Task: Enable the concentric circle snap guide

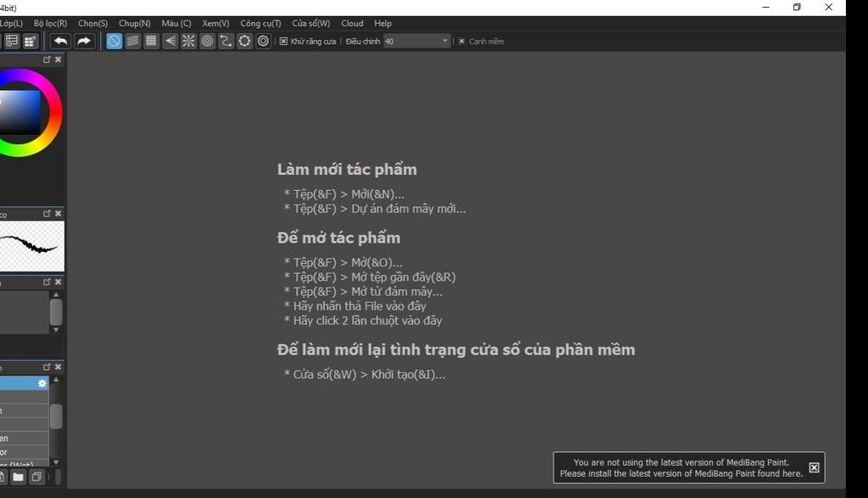Action: pos(207,41)
